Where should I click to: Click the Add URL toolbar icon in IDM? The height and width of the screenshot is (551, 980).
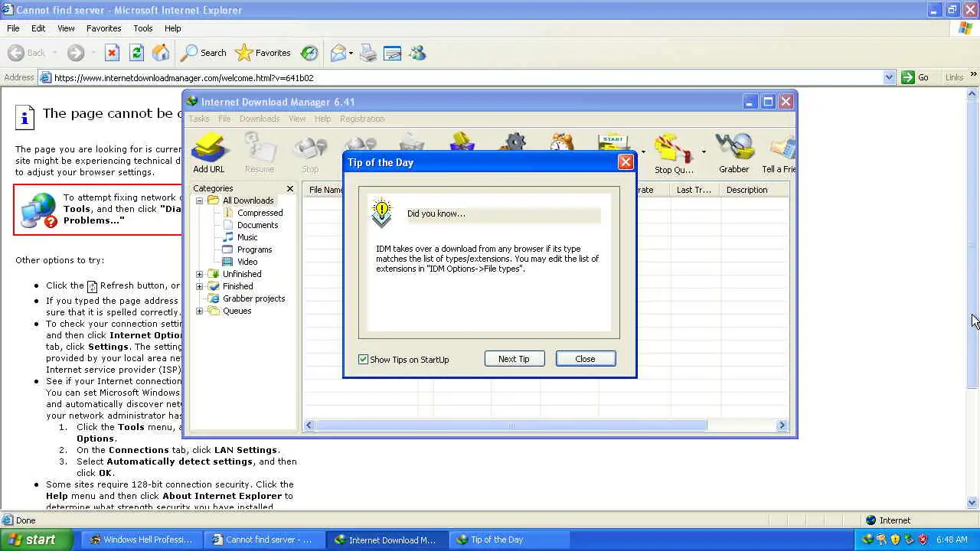pos(208,153)
